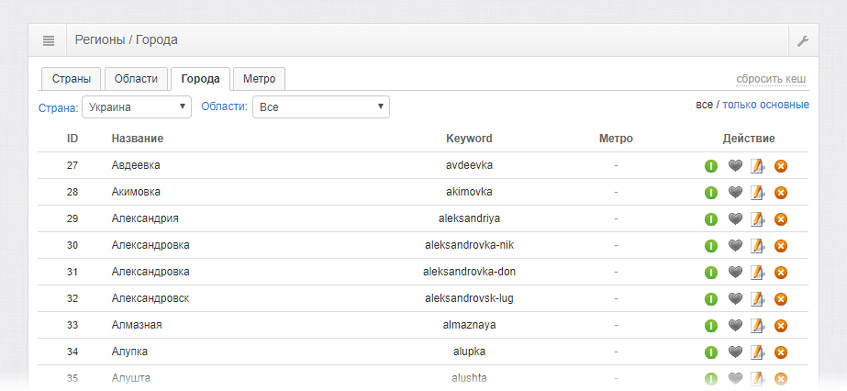Screen dimensions: 847x391
Task: Click heart icon for Алмазная
Action: [735, 326]
